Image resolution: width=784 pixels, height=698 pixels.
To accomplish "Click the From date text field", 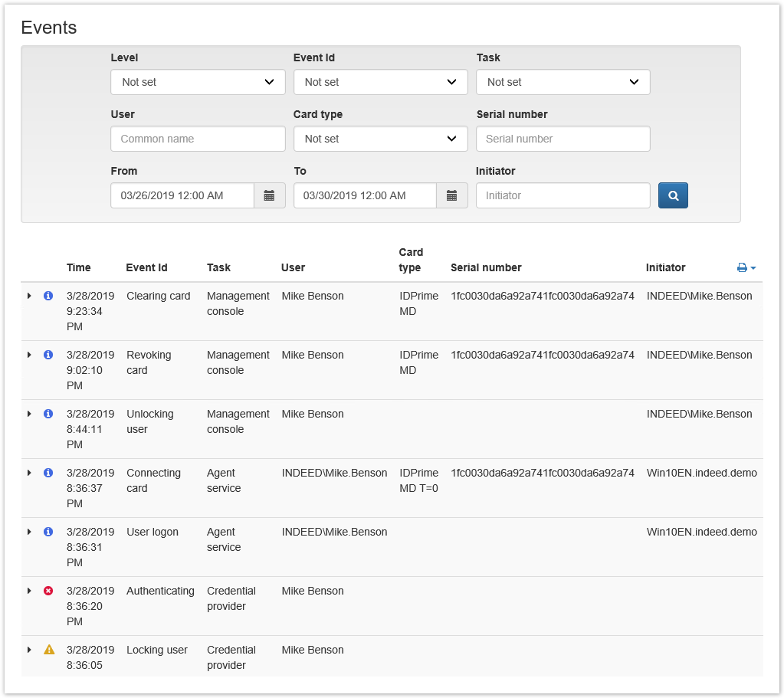I will click(182, 195).
